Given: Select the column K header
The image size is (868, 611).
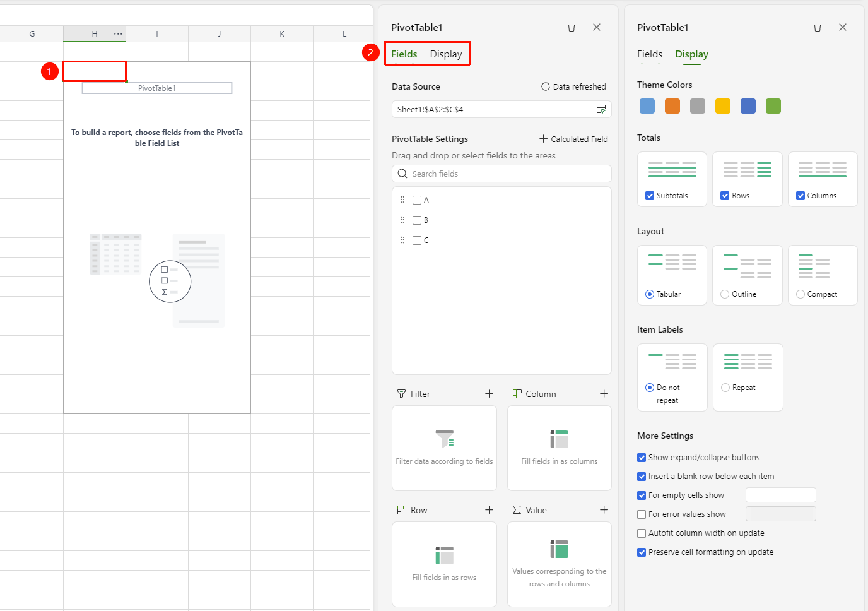Looking at the screenshot, I should coord(282,34).
